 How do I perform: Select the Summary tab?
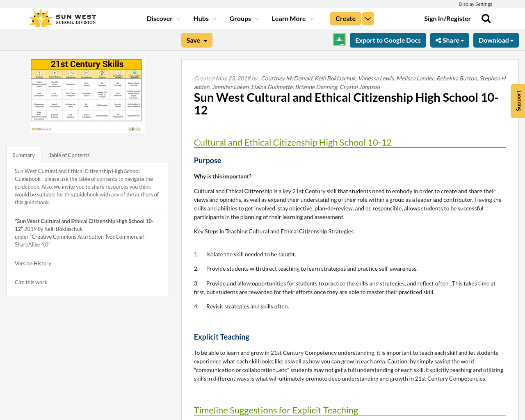23,155
